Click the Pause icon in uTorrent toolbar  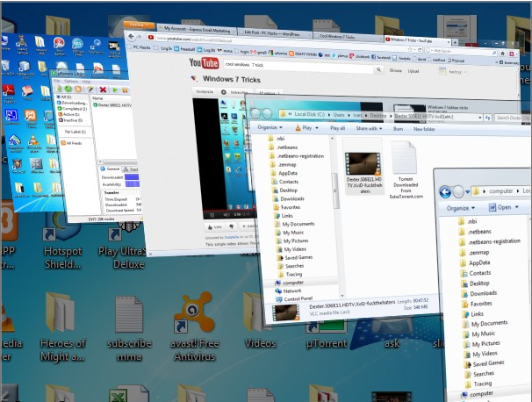click(126, 90)
